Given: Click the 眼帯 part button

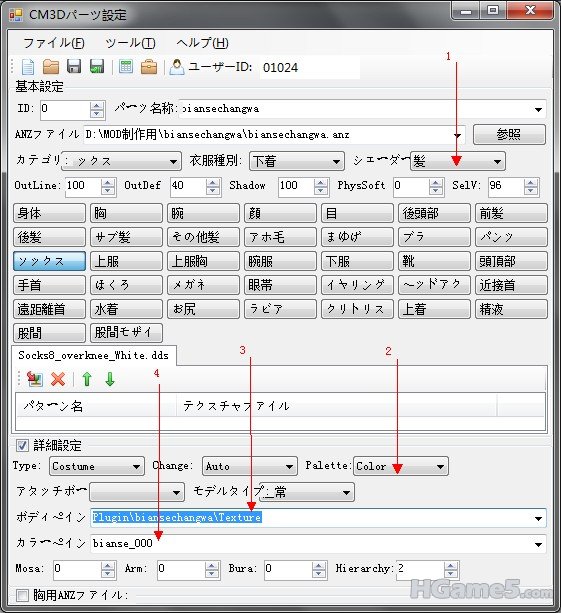Looking at the screenshot, I should point(280,285).
